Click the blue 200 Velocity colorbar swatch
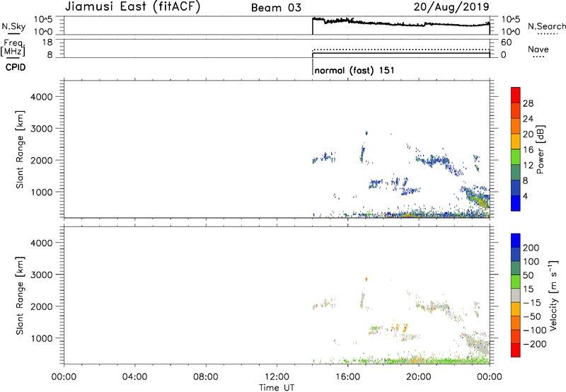 click(516, 241)
